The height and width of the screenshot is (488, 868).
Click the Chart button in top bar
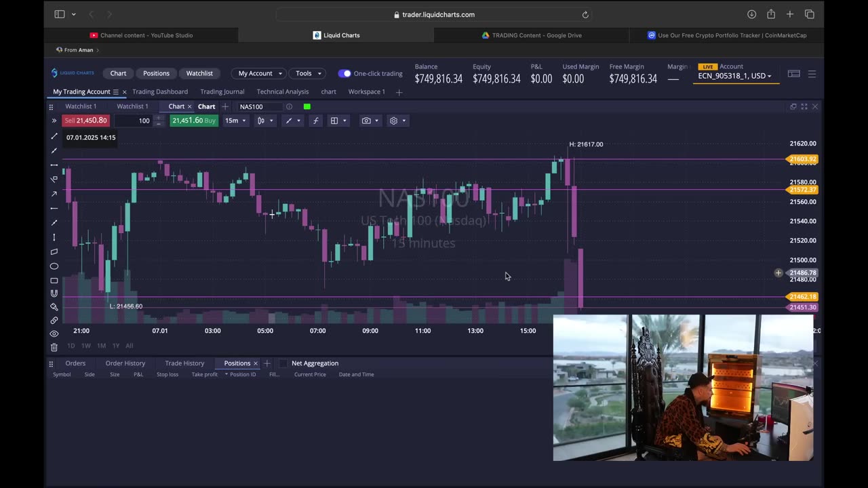[x=118, y=73]
